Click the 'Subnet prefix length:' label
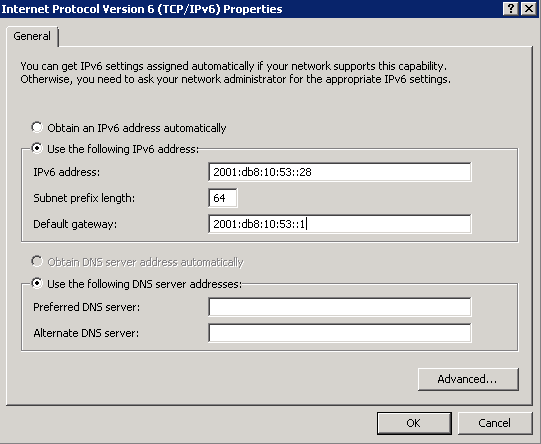Image resolution: width=541 pixels, height=444 pixels. (x=84, y=198)
